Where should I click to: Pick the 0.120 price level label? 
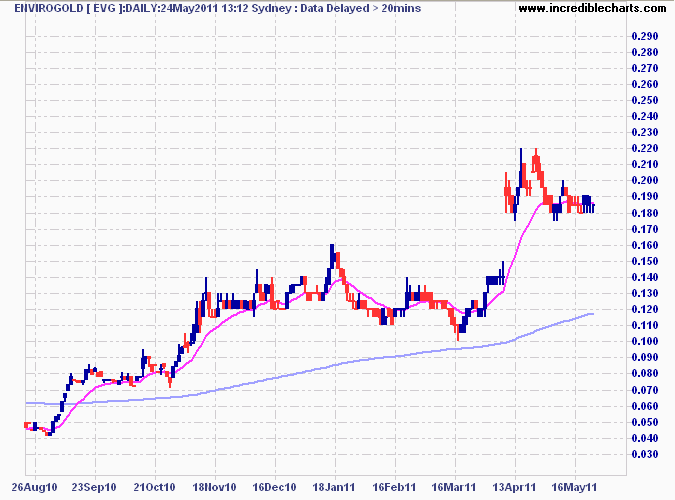pyautogui.click(x=646, y=309)
